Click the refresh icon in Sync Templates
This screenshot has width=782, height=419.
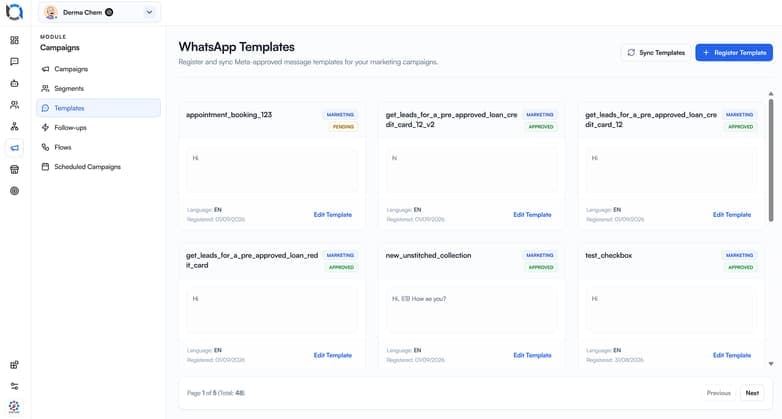[631, 52]
